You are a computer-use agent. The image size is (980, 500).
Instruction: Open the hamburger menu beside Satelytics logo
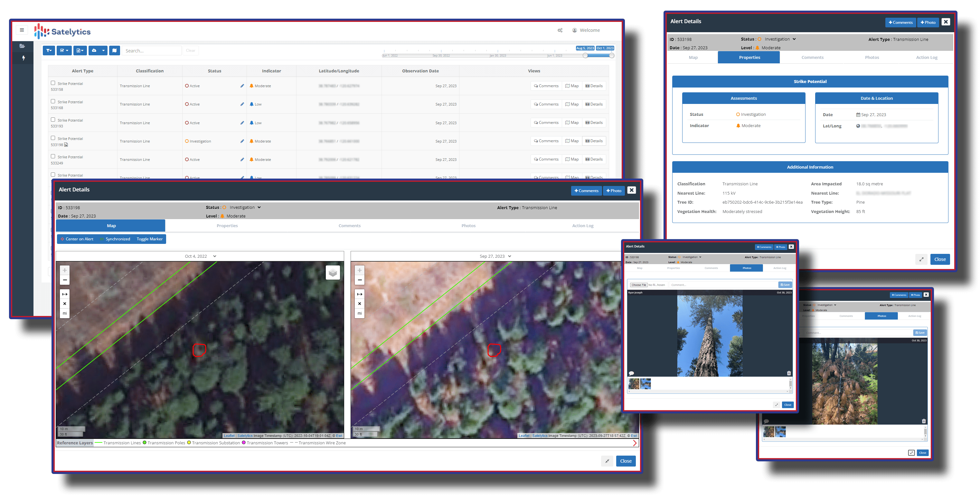coord(22,30)
